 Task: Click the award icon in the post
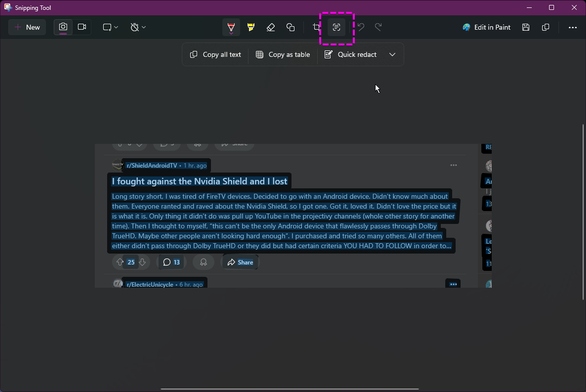coord(203,262)
